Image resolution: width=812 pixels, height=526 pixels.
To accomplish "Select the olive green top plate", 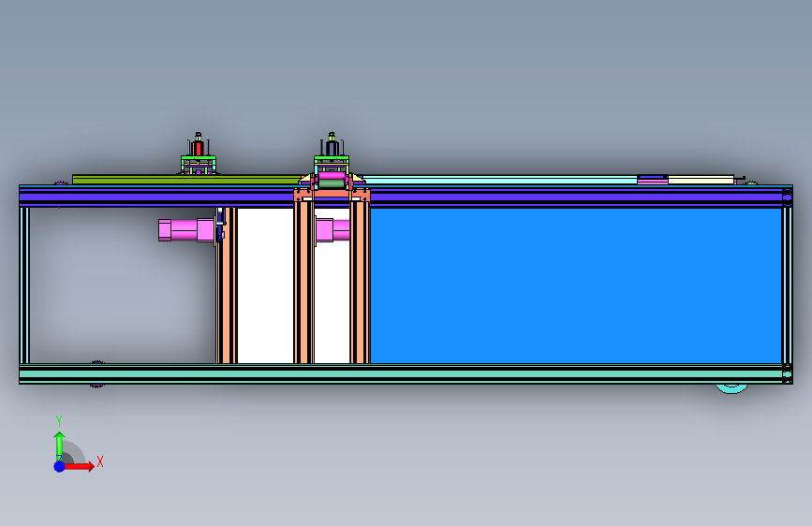I will 186,180.
